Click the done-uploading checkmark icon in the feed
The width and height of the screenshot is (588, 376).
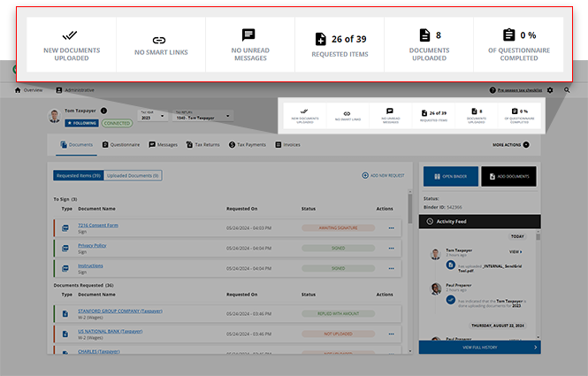pyautogui.click(x=451, y=300)
